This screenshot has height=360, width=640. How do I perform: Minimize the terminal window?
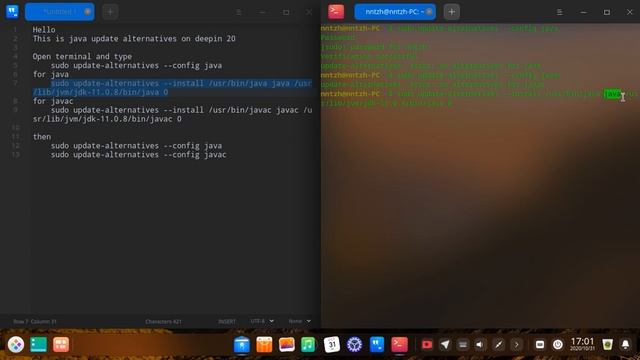(x=583, y=12)
